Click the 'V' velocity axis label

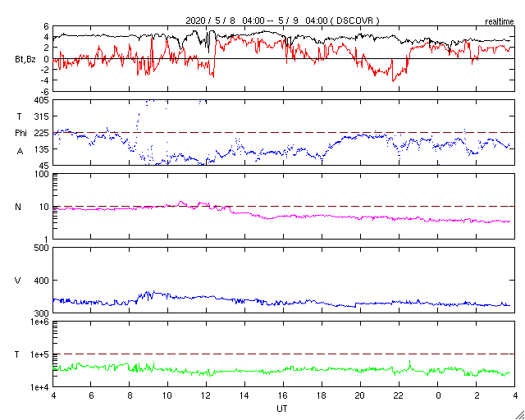(x=18, y=281)
